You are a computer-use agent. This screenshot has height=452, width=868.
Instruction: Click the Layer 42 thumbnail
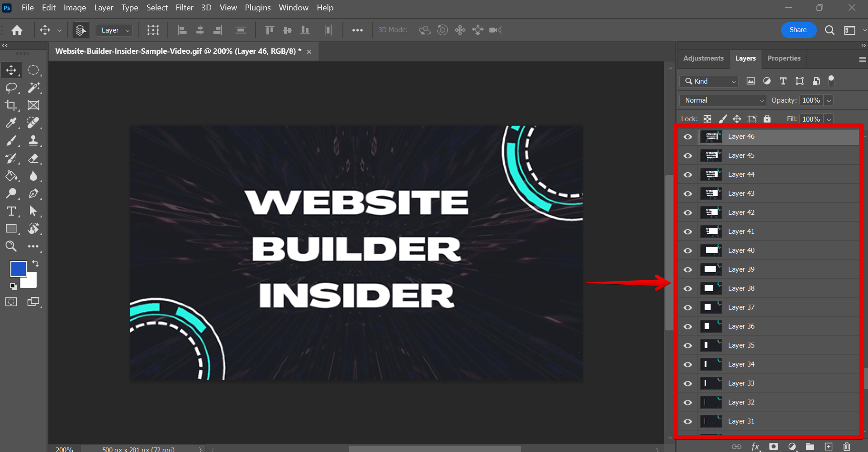pyautogui.click(x=711, y=212)
